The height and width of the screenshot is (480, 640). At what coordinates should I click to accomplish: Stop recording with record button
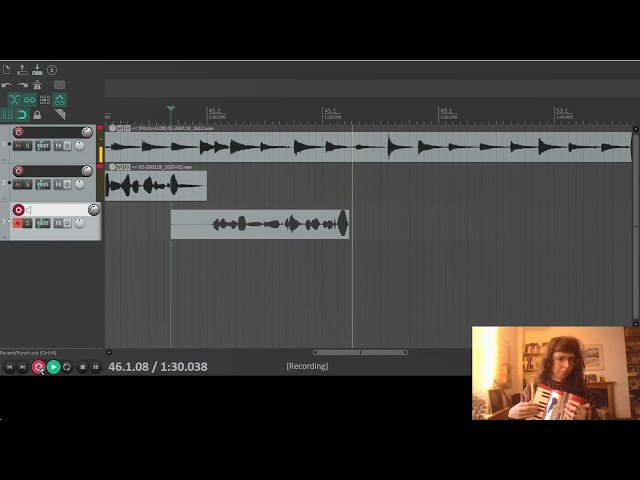(38, 367)
